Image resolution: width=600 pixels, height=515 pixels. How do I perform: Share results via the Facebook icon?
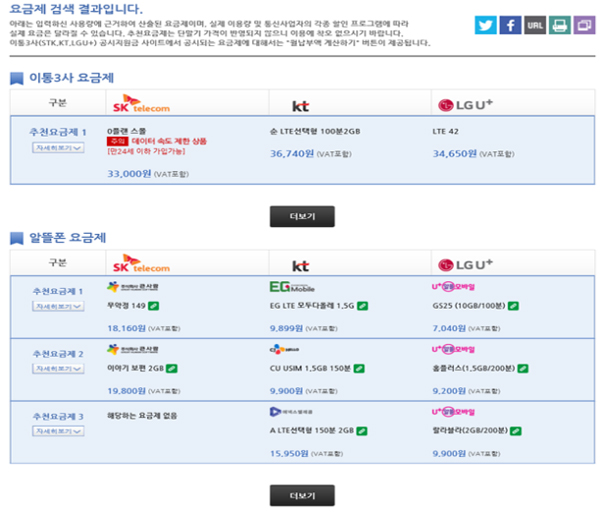510,25
